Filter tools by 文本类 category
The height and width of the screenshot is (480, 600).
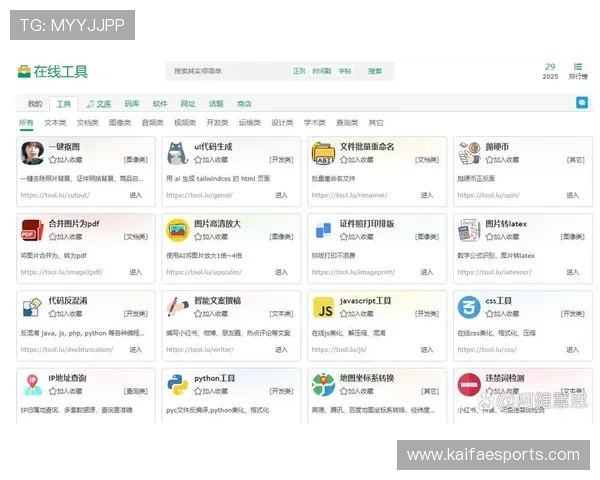click(55, 122)
